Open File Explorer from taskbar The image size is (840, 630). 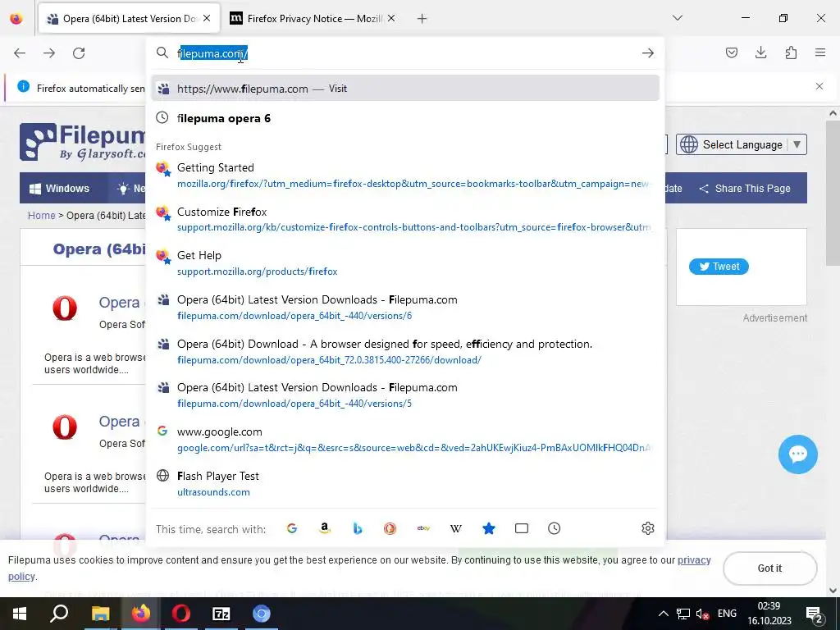(100, 614)
